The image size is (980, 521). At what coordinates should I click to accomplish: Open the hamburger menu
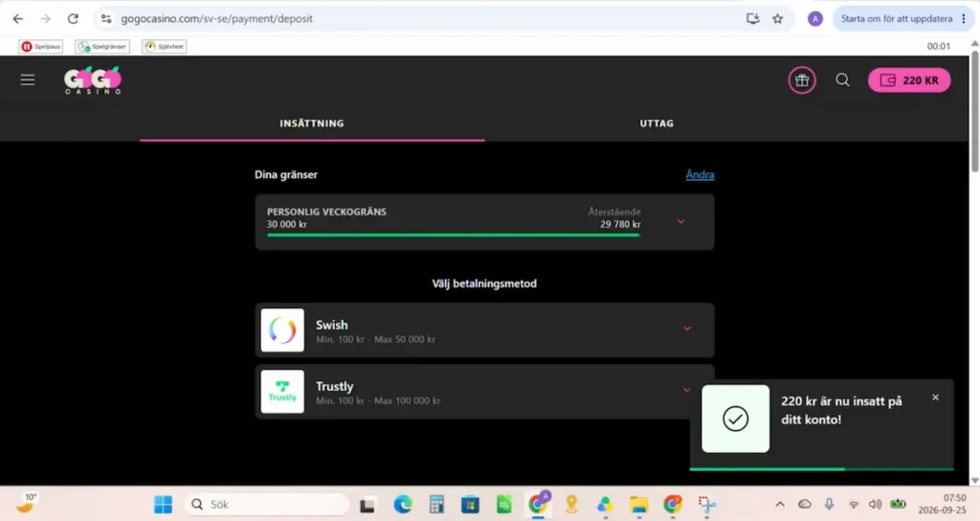point(28,80)
